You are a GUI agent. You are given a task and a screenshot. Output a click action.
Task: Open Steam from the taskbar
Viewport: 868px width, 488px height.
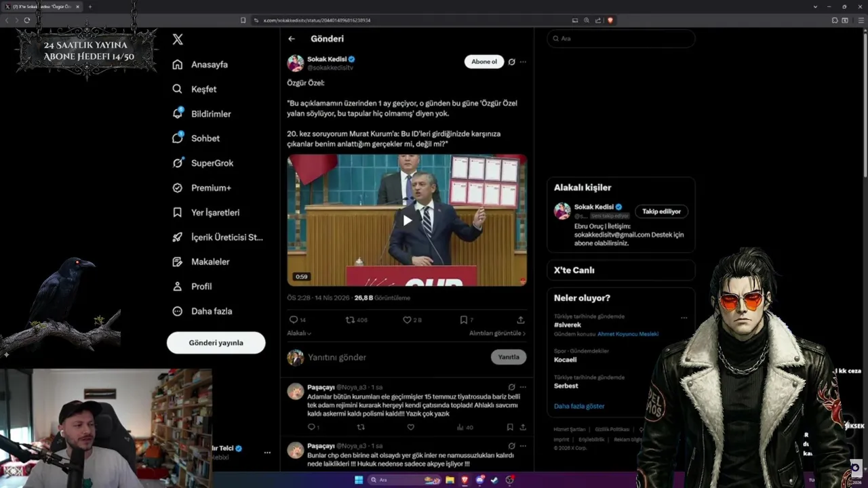click(x=494, y=480)
